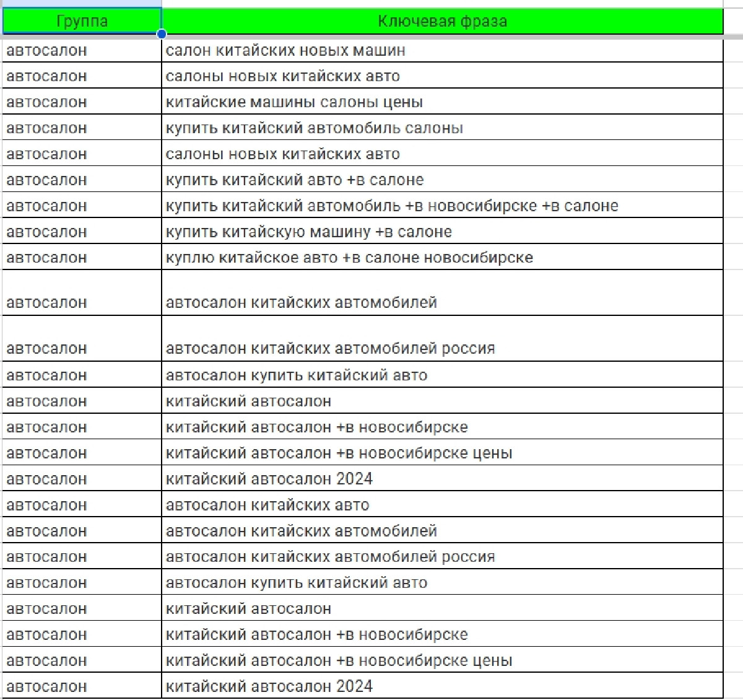
Task: Select group cell beside "китайские машины салоны цены"
Action: point(82,102)
